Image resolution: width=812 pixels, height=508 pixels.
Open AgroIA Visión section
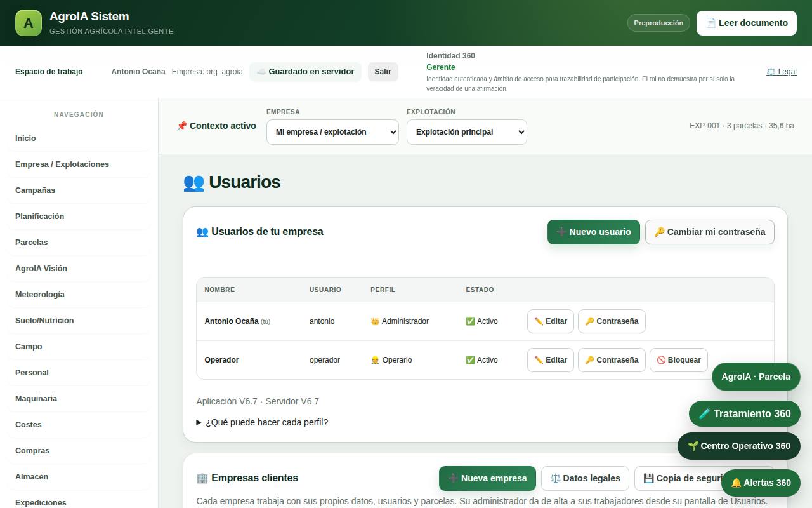coord(79,269)
